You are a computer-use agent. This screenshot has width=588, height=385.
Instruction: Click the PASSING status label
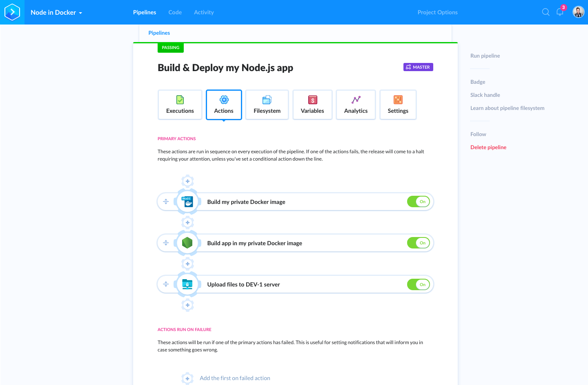[x=171, y=47]
